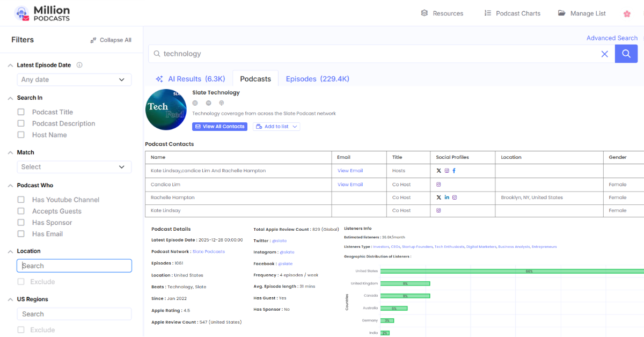This screenshot has height=337, width=644.
Task: View email for the Hosts row
Action: click(350, 171)
